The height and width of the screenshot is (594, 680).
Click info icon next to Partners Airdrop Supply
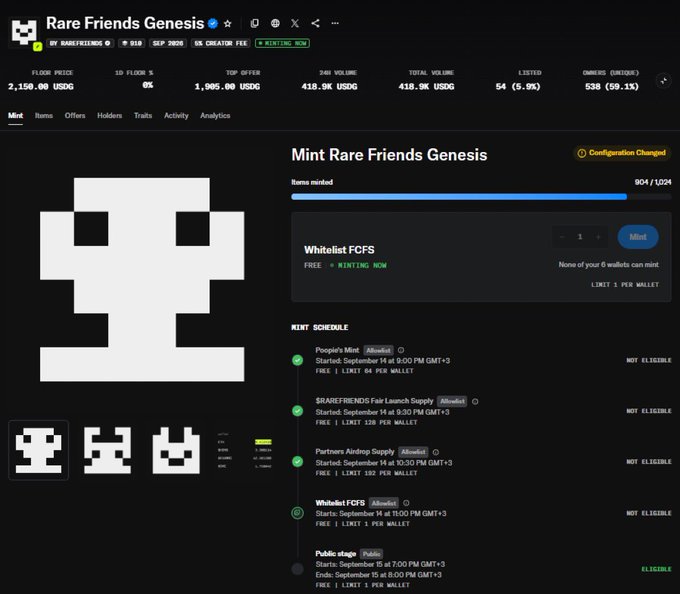pos(436,452)
